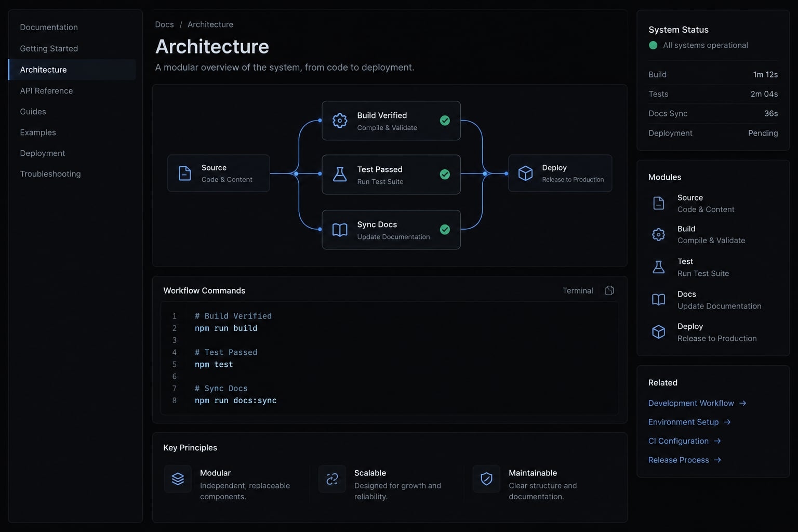Select the Test module label in Modules
798x532 pixels.
tap(685, 261)
